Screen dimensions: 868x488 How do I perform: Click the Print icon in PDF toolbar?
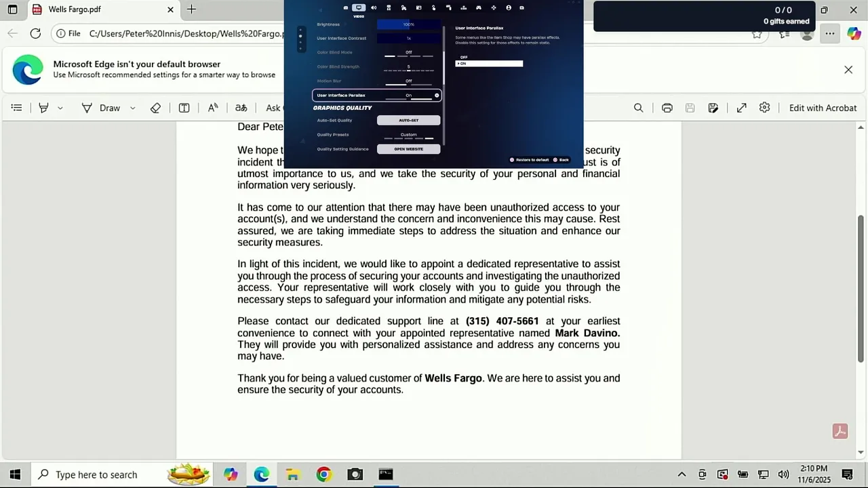(x=667, y=108)
